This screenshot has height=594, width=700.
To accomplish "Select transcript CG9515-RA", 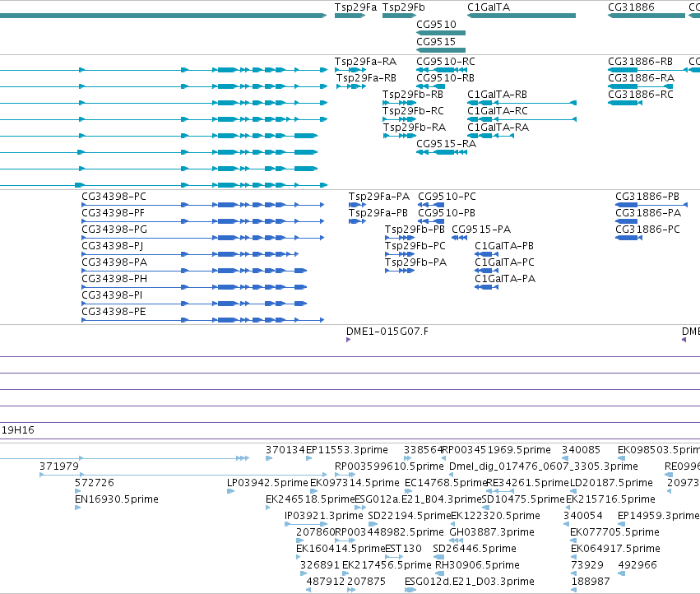I will 446,144.
